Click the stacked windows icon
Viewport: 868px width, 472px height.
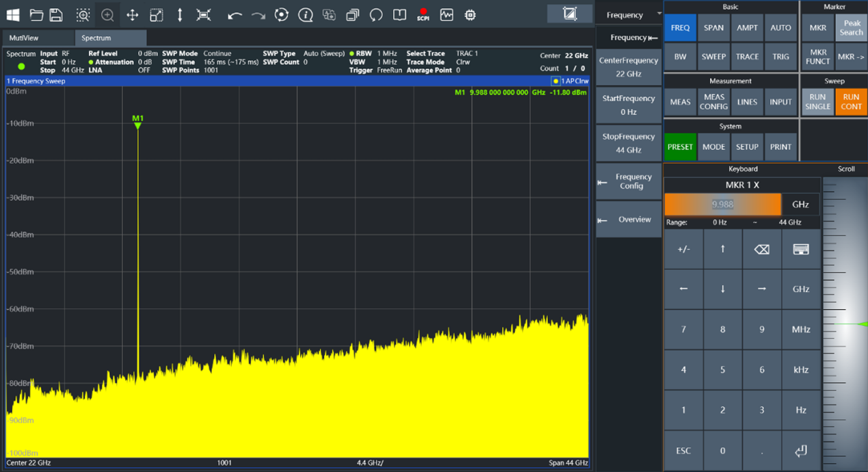click(x=352, y=15)
